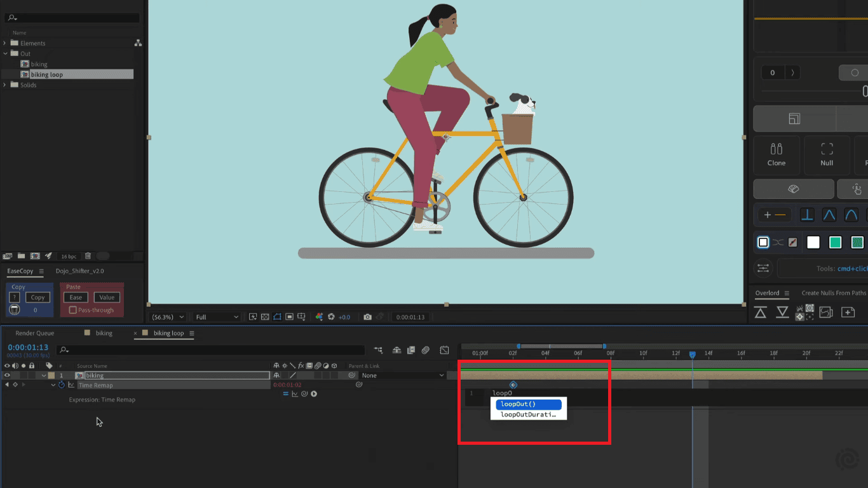Image resolution: width=868 pixels, height=488 pixels.
Task: Toggle fast previews in viewer
Action: [253, 316]
